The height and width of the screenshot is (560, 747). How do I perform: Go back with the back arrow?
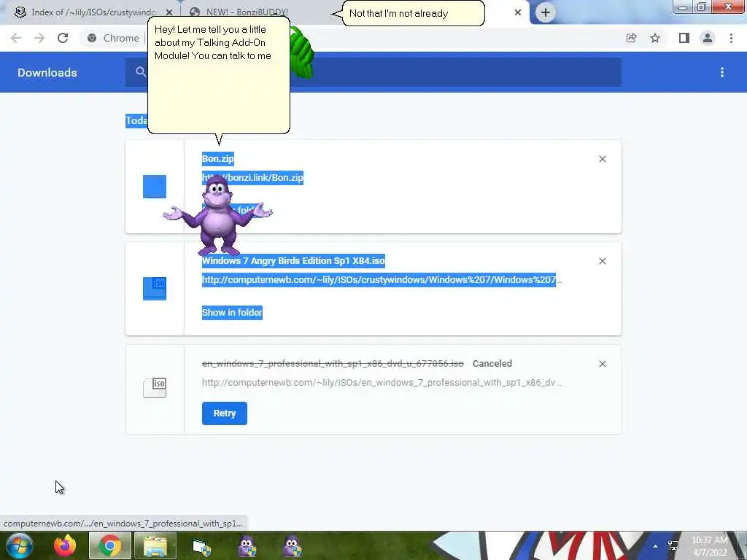click(x=16, y=38)
